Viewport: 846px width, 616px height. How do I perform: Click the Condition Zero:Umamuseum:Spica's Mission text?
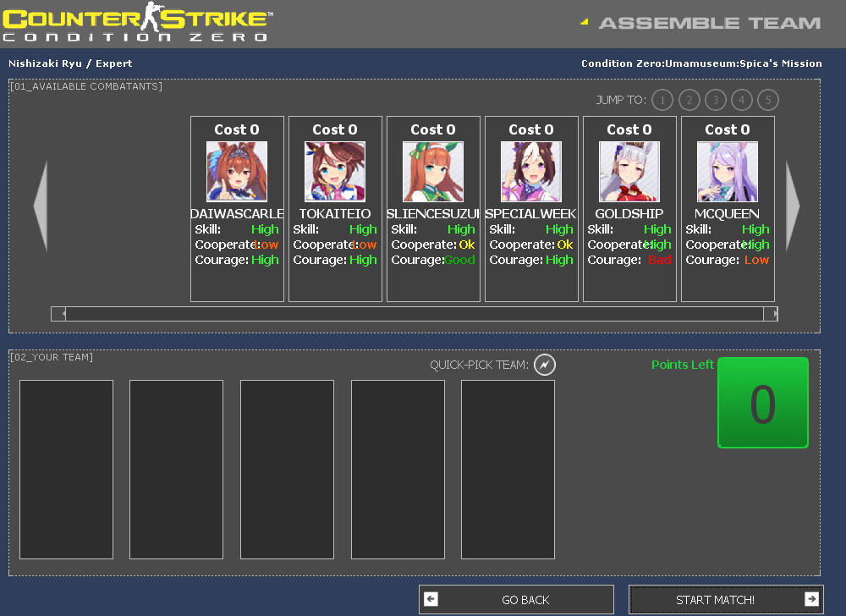click(x=701, y=63)
